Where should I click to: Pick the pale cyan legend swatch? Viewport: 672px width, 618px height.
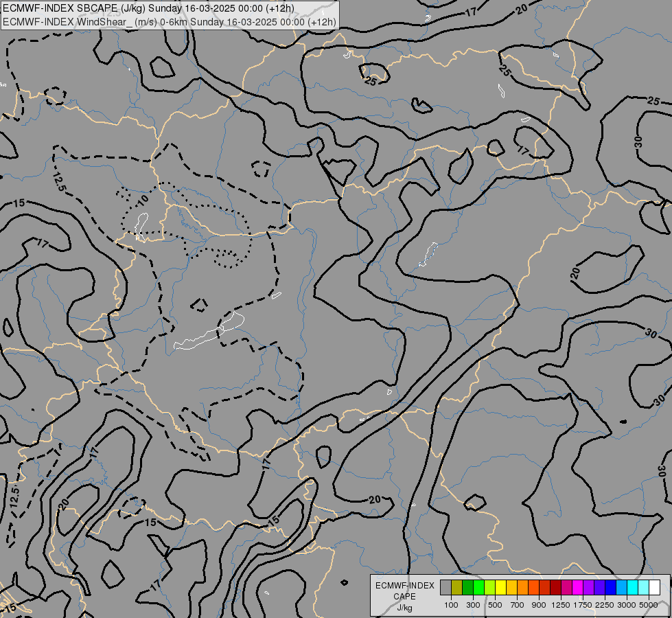643,588
